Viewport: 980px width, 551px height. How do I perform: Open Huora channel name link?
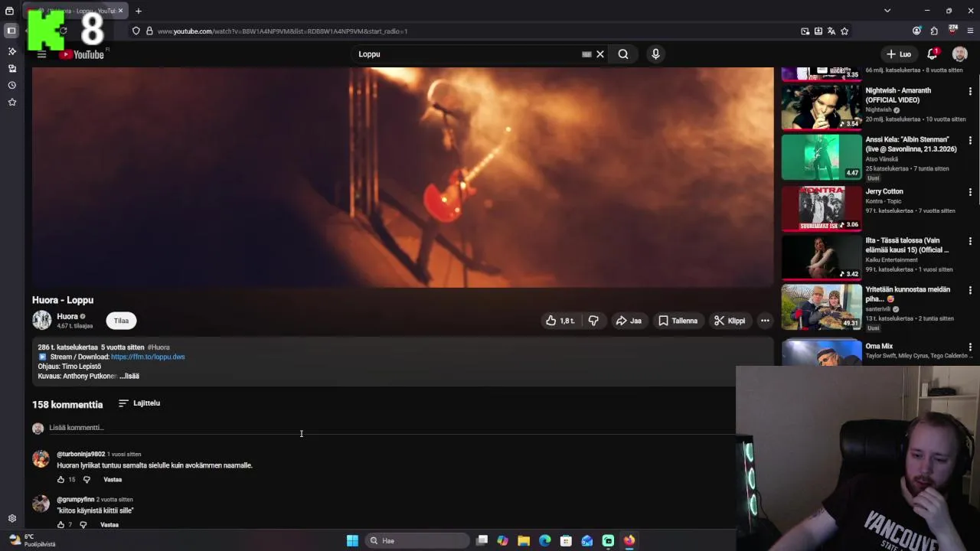coord(67,316)
